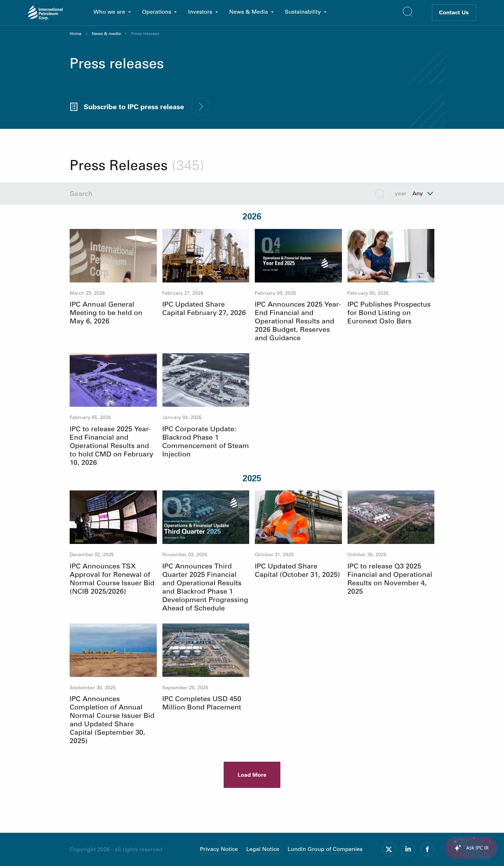Click the March 29, 2026 date text
This screenshot has height=866, width=504.
pyautogui.click(x=87, y=293)
